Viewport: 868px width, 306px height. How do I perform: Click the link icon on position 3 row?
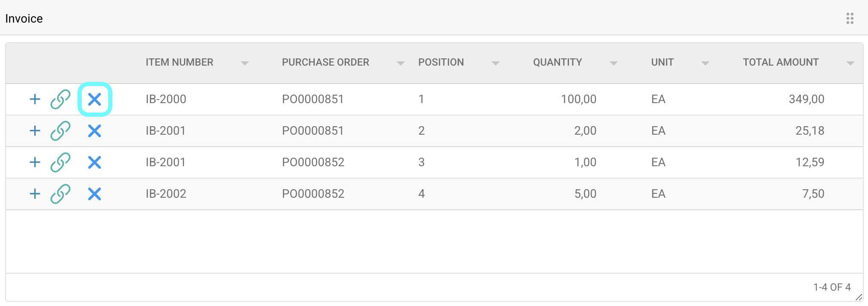click(x=60, y=162)
